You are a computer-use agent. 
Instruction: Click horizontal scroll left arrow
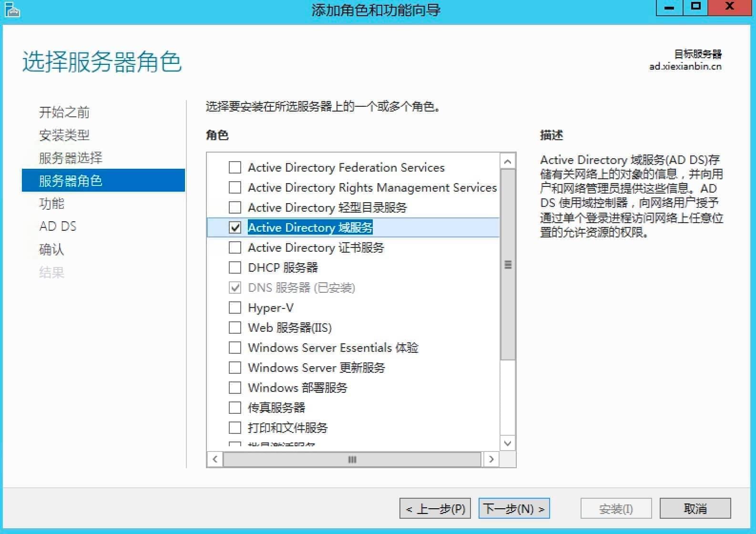pyautogui.click(x=215, y=459)
